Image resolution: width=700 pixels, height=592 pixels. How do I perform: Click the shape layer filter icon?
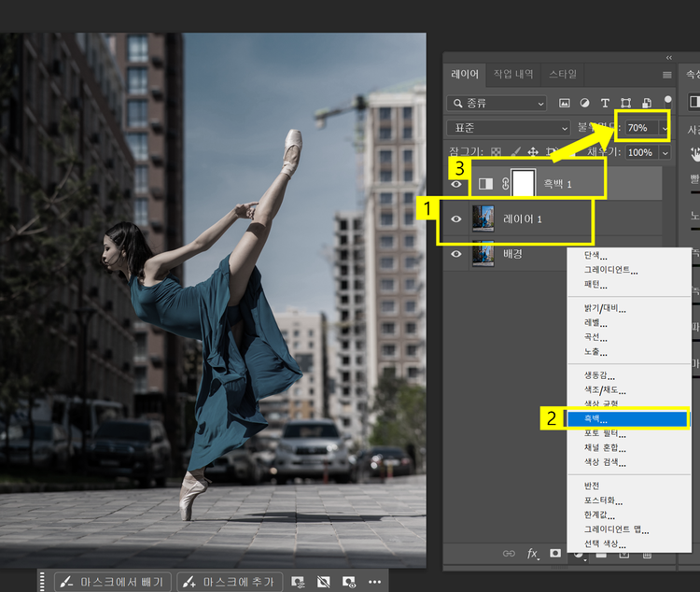[x=626, y=103]
